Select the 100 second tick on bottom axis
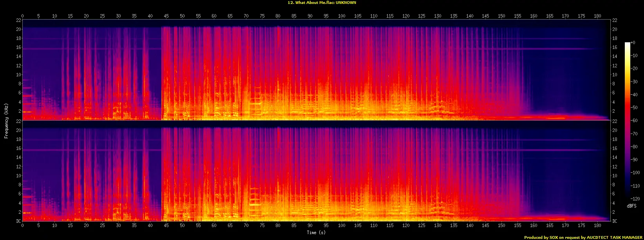 [342, 225]
